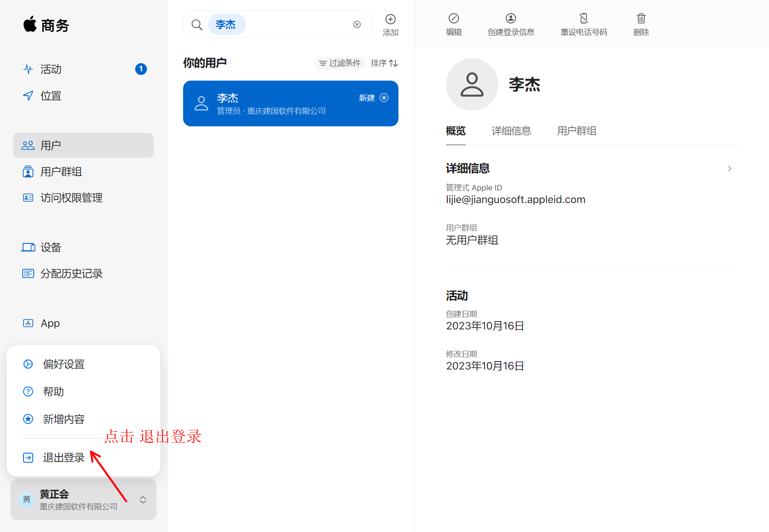Click 编辑 edit toolbar button

coord(454,25)
